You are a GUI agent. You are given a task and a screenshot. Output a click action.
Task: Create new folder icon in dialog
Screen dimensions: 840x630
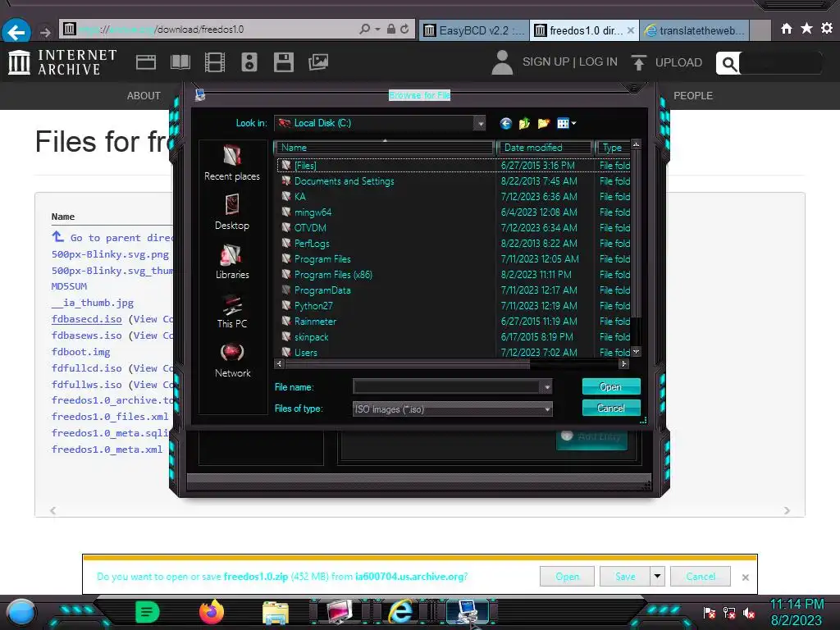tap(543, 124)
